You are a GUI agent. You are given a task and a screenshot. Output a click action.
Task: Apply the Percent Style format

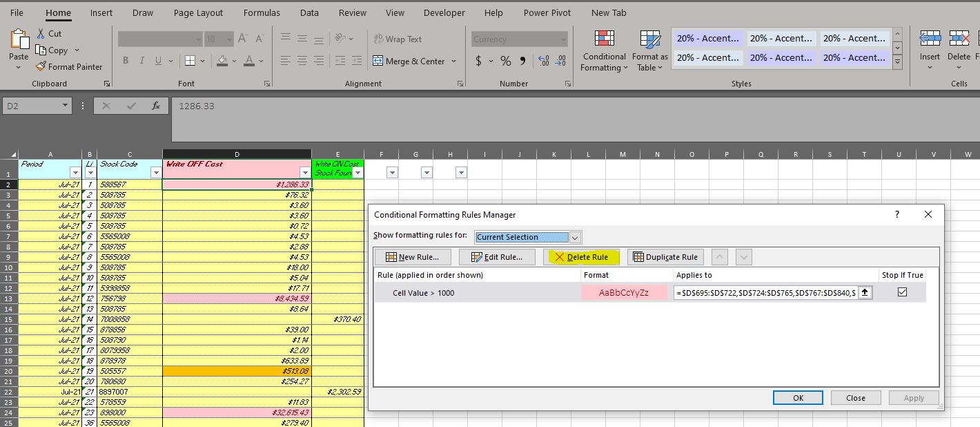click(x=505, y=61)
